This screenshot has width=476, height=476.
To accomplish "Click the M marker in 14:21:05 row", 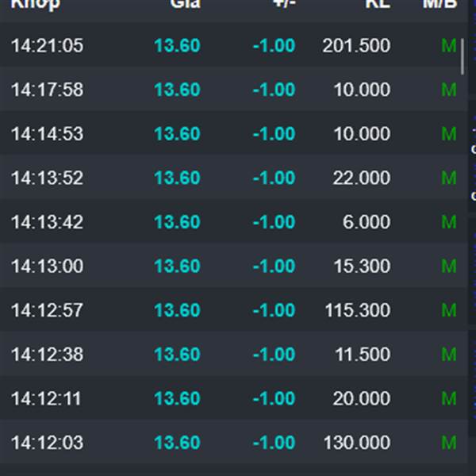I will click(x=449, y=46).
